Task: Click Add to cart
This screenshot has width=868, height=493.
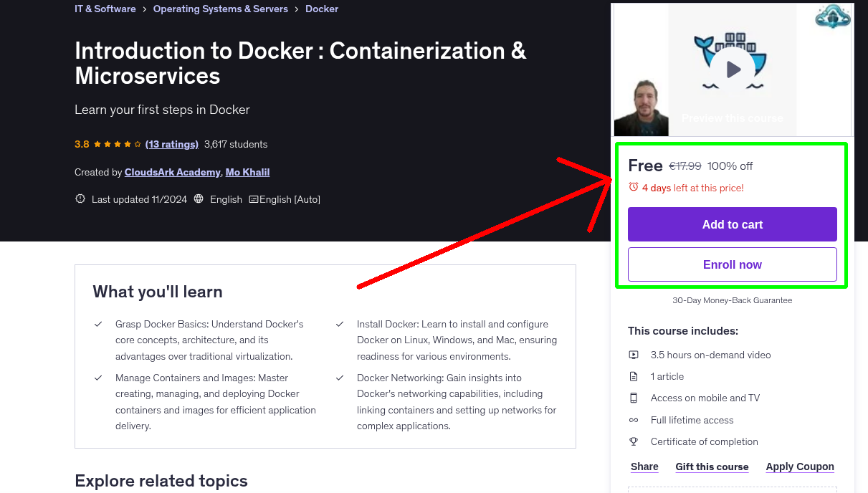Action: [732, 224]
